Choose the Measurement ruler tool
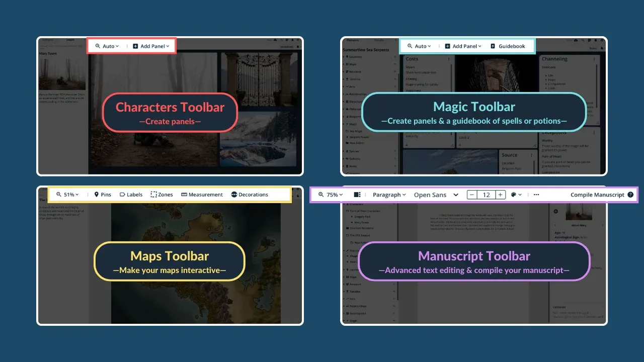This screenshot has height=362, width=644. (x=202, y=195)
